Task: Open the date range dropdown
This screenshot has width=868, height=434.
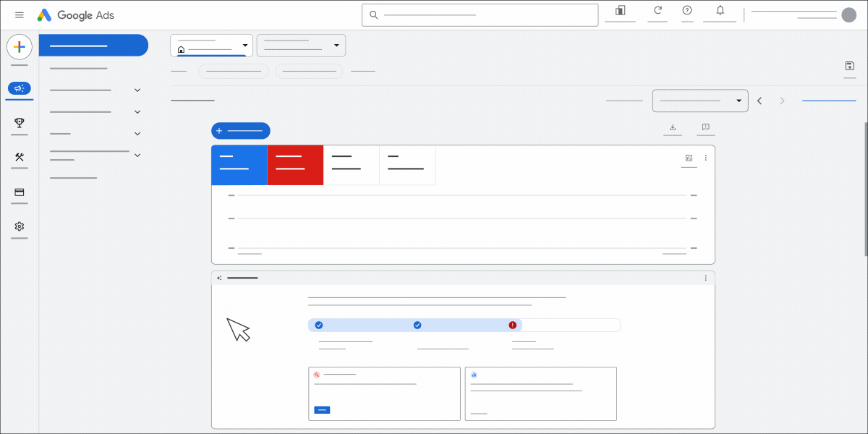Action: pos(700,101)
